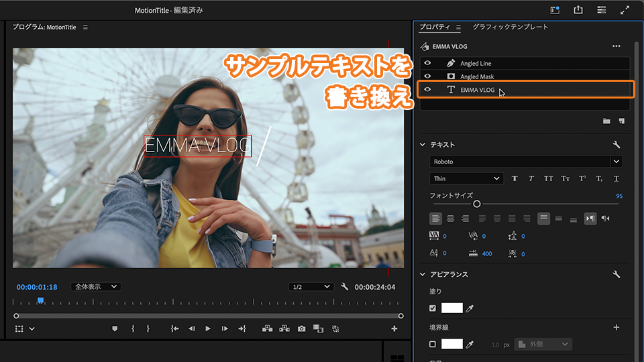Screen dimensions: 644x362
Task: Enable the stroke (境界線) checkbox
Action: (x=433, y=344)
